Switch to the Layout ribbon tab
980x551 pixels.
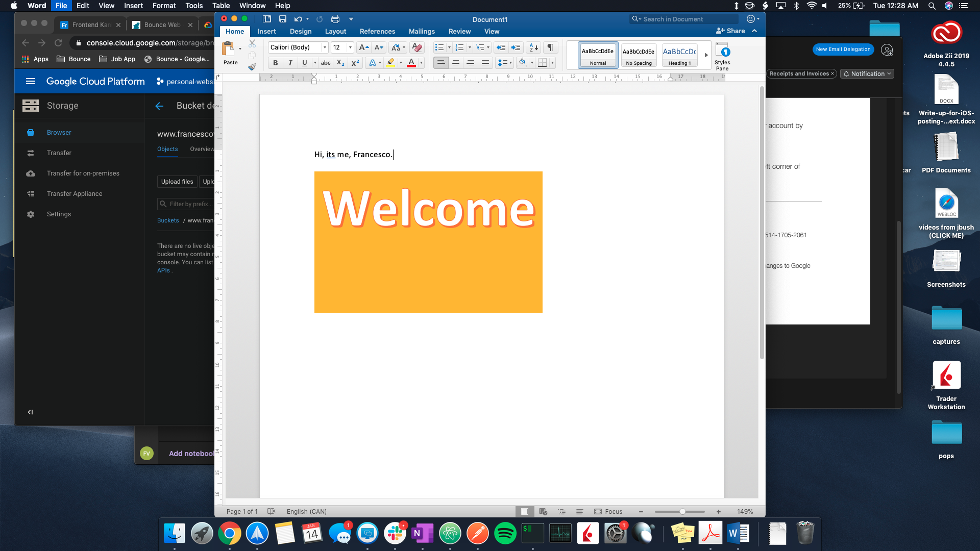click(335, 31)
